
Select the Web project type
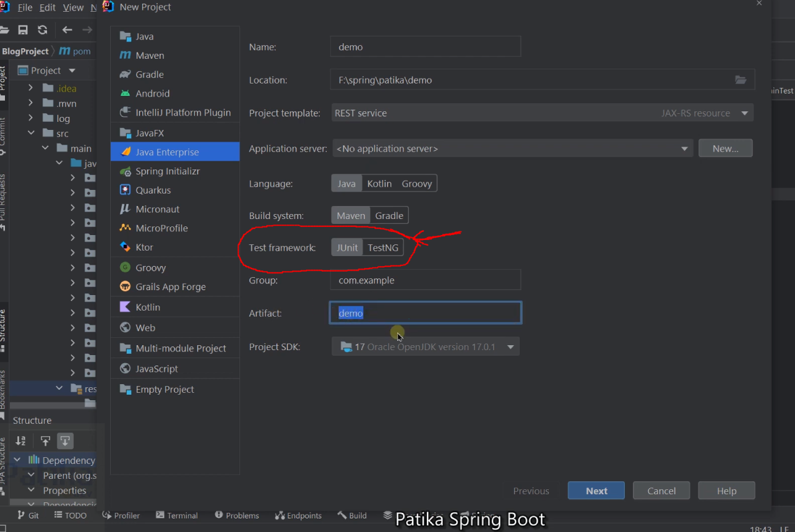[x=174, y=328]
